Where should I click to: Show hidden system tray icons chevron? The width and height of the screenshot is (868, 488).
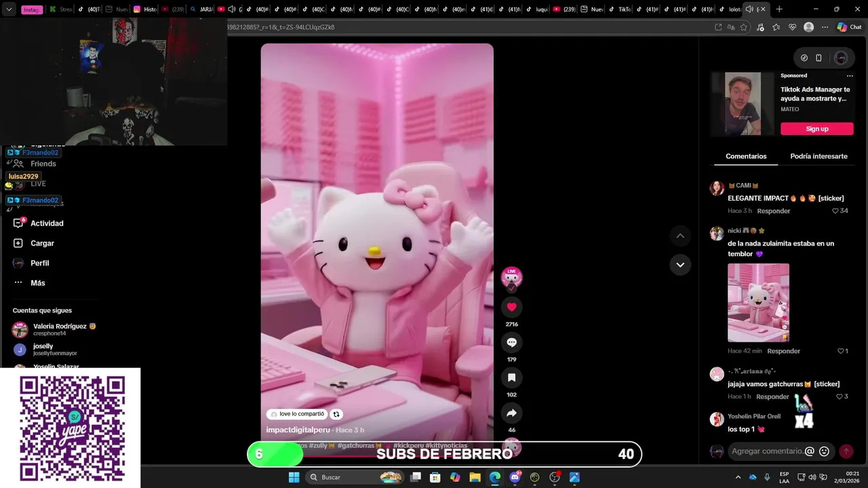point(738,477)
